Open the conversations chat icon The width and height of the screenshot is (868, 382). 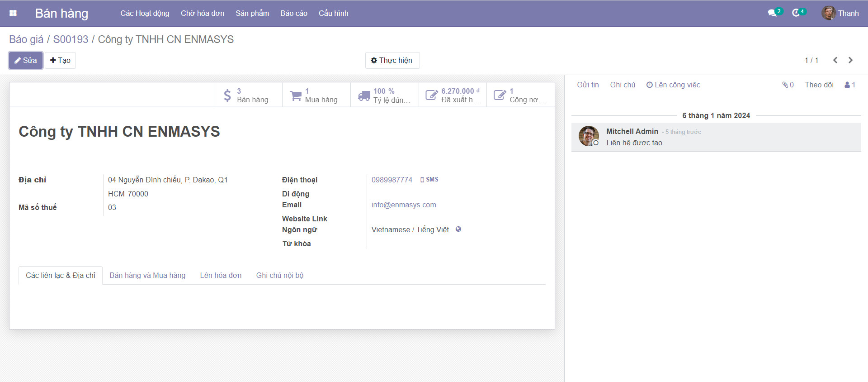(x=773, y=13)
